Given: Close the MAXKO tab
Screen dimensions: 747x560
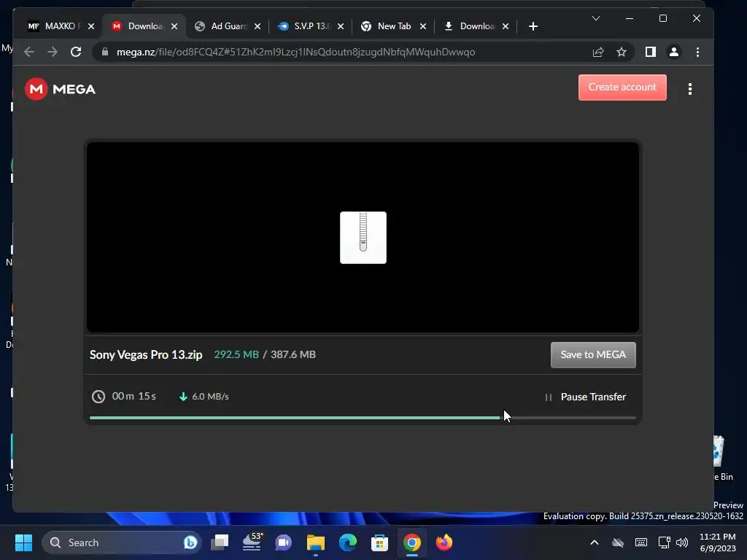Looking at the screenshot, I should (x=91, y=26).
